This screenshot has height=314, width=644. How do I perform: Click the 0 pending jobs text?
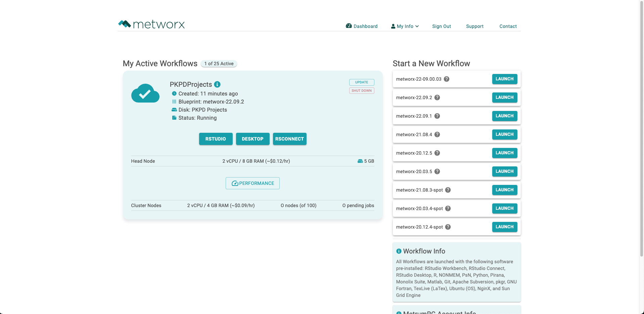[x=358, y=205]
